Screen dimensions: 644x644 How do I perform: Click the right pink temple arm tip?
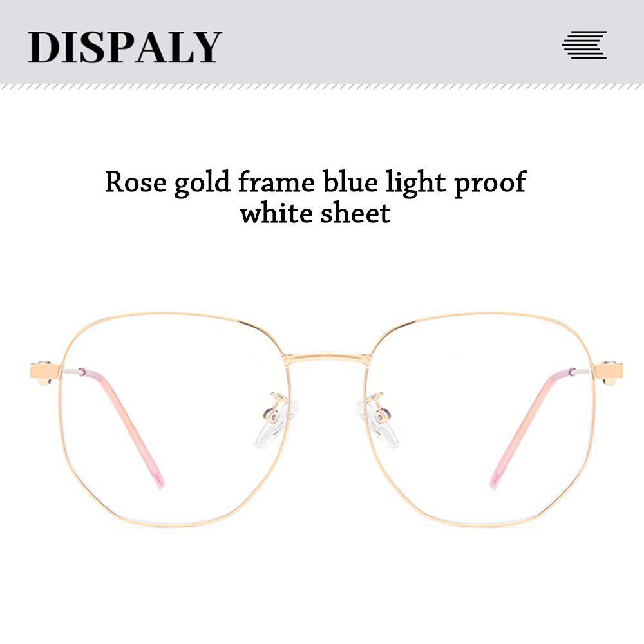click(x=495, y=480)
